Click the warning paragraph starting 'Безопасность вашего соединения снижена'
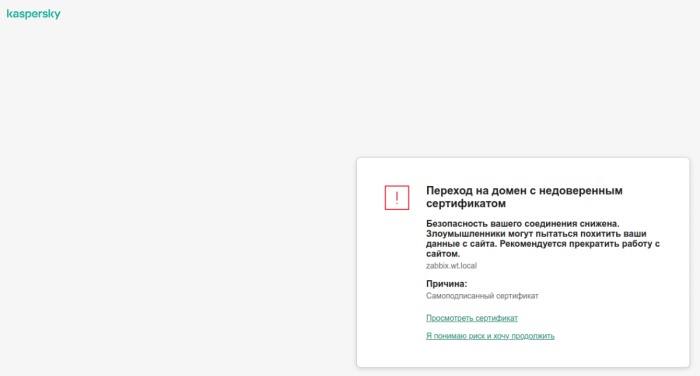 pyautogui.click(x=543, y=238)
